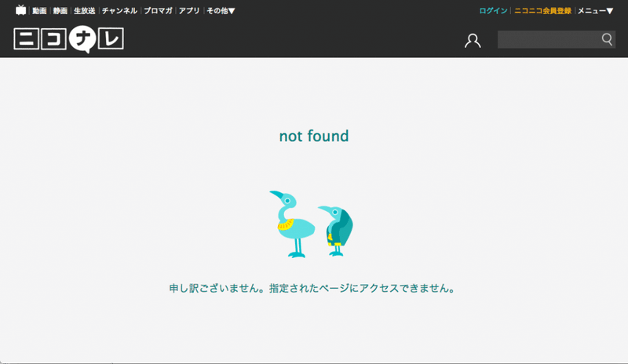Open the ブロマガ page
This screenshot has width=628, height=364.
[158, 11]
